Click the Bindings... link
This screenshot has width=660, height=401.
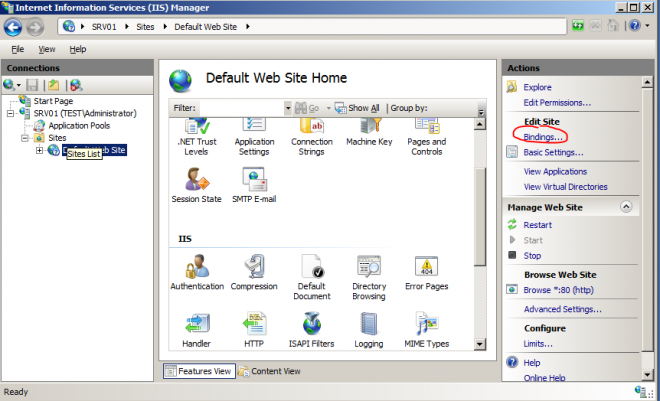click(543, 137)
